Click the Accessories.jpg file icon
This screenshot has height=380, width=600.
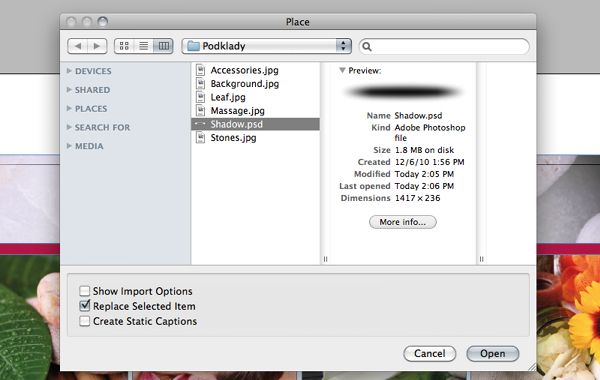200,70
